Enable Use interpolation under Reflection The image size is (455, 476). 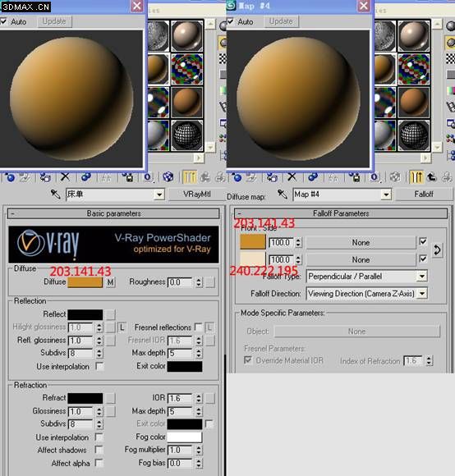coord(99,366)
